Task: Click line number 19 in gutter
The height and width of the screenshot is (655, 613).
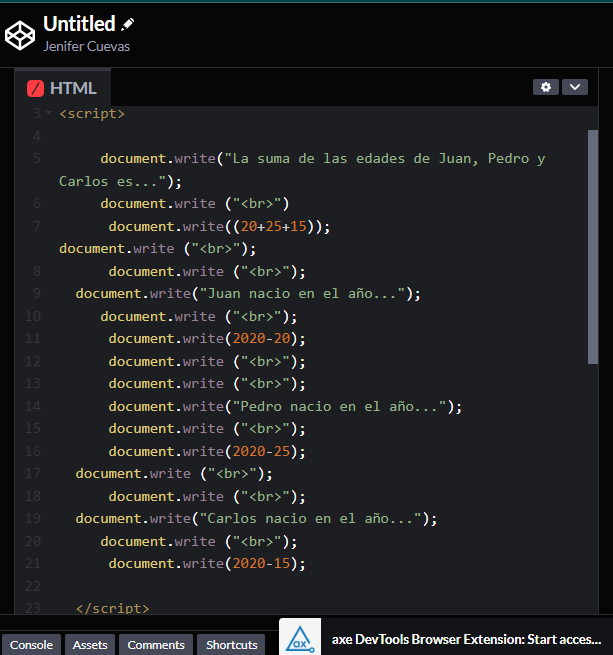Action: pos(33,518)
